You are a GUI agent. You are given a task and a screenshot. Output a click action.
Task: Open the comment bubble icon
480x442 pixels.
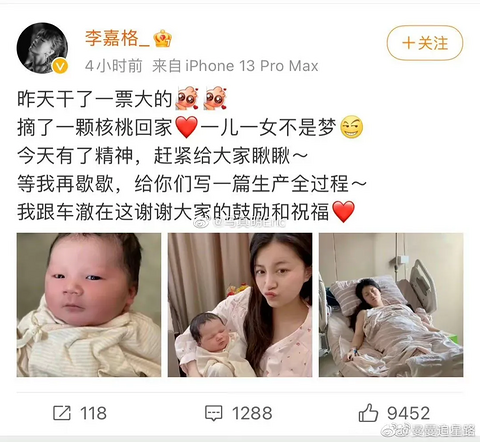pyautogui.click(x=213, y=413)
